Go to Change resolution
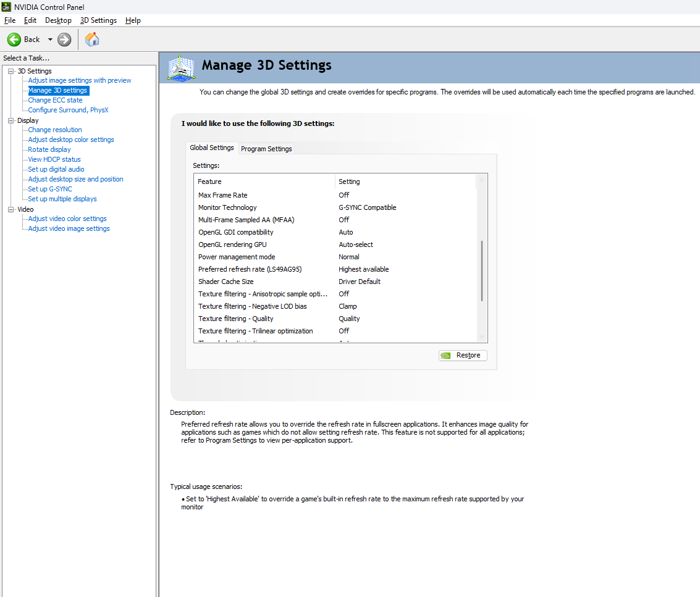Viewport: 700px width, 597px height. point(55,130)
